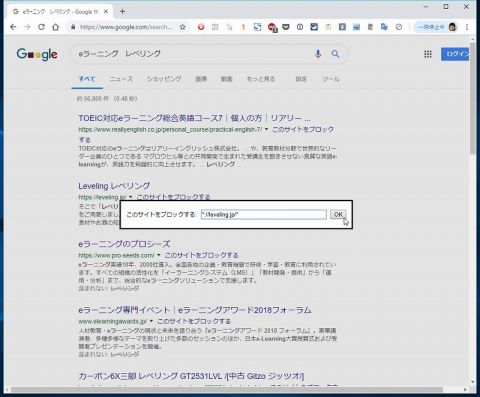Switch to the 画像 tab

(x=201, y=79)
